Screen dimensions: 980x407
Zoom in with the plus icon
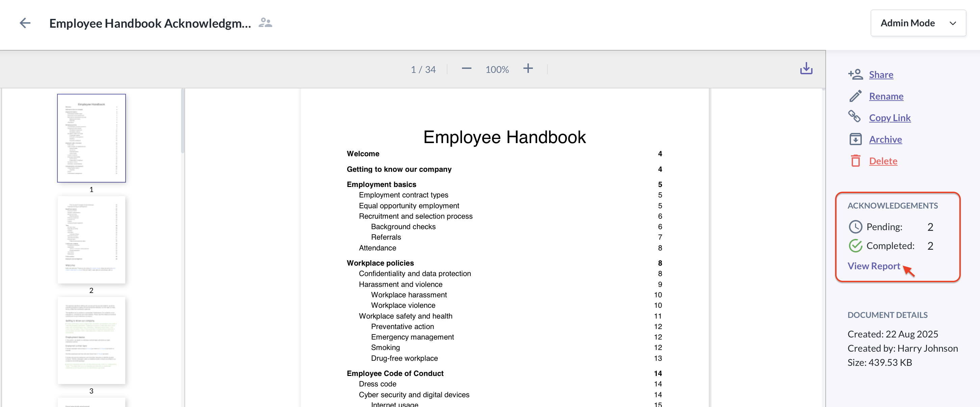click(x=528, y=69)
